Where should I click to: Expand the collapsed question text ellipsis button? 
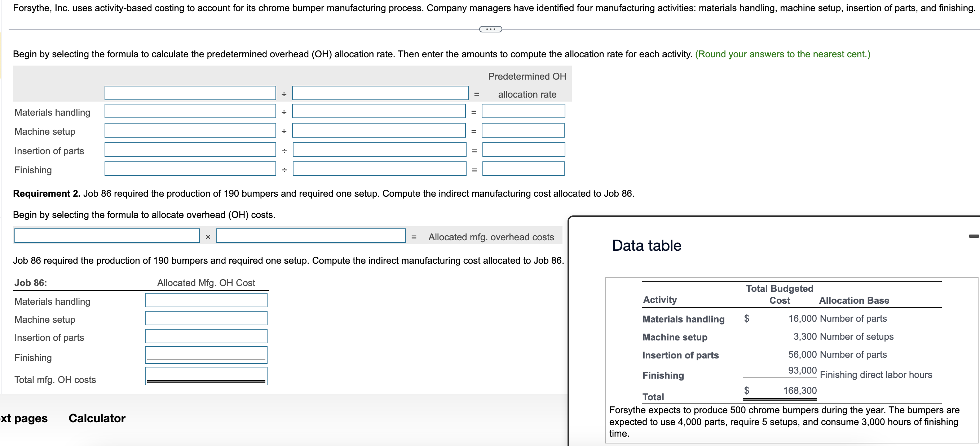(x=490, y=29)
